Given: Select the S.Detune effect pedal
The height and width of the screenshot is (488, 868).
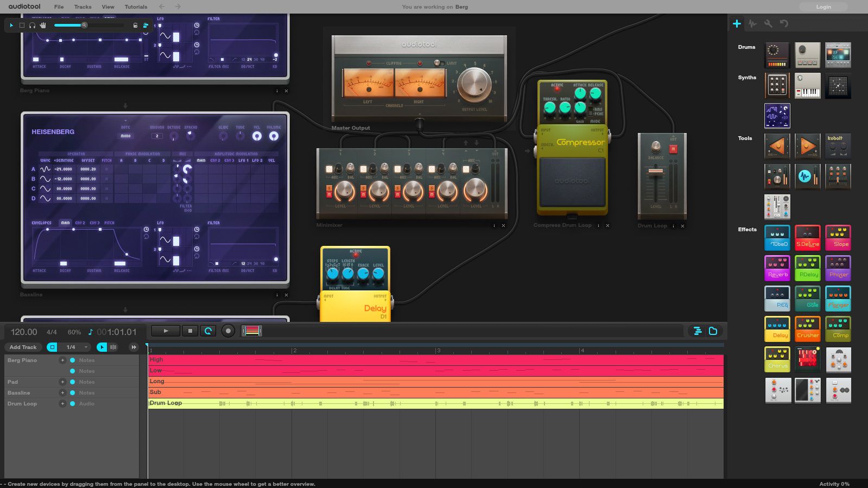Looking at the screenshot, I should pyautogui.click(x=807, y=238).
